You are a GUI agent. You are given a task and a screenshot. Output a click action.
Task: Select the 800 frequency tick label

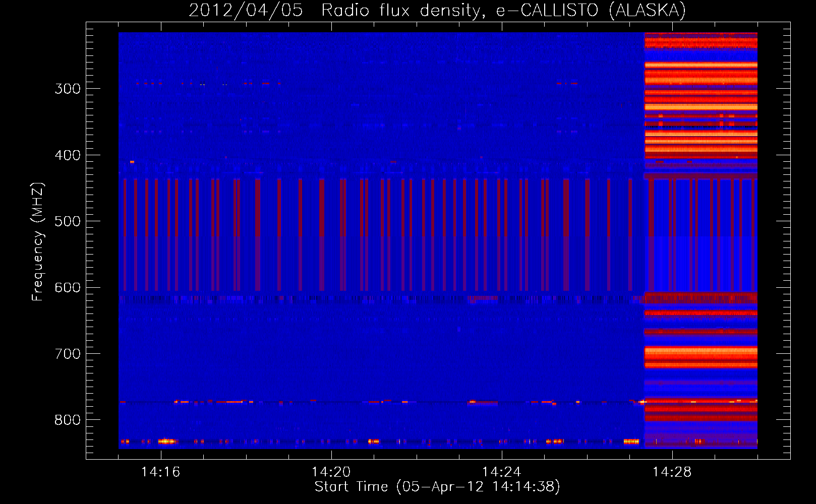click(x=68, y=420)
